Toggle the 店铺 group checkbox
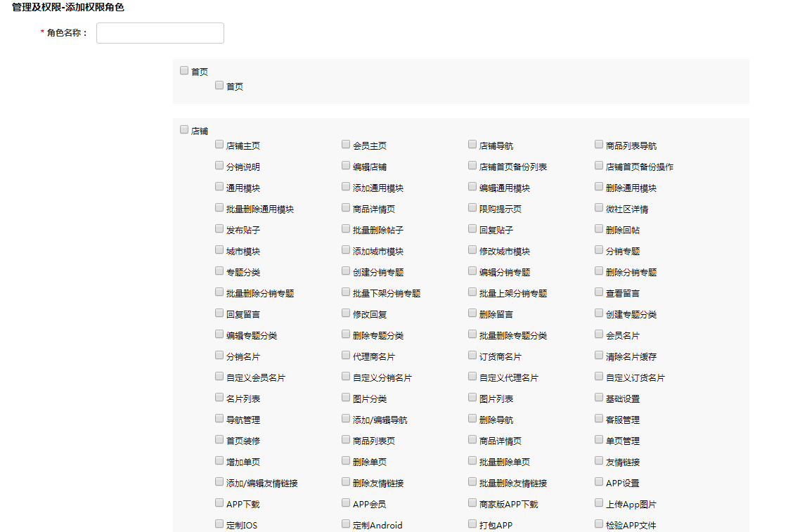 184,129
